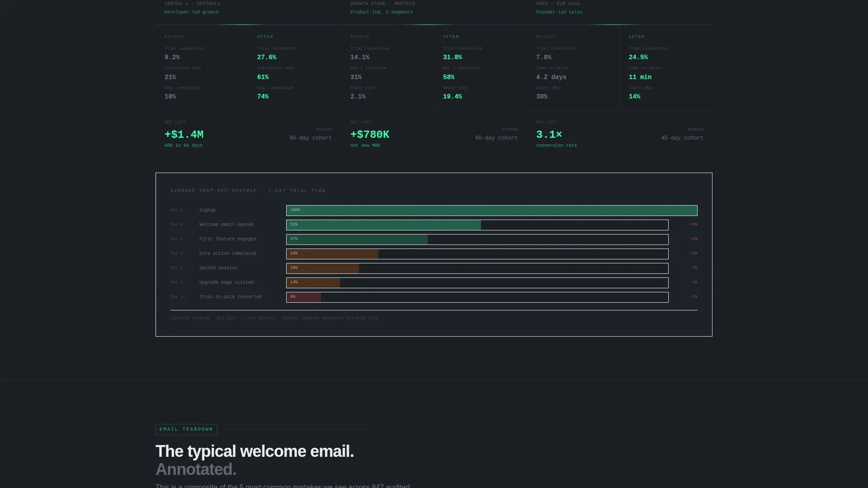
Task: Click the Upgrade page visited 14% bar
Action: coord(477,283)
